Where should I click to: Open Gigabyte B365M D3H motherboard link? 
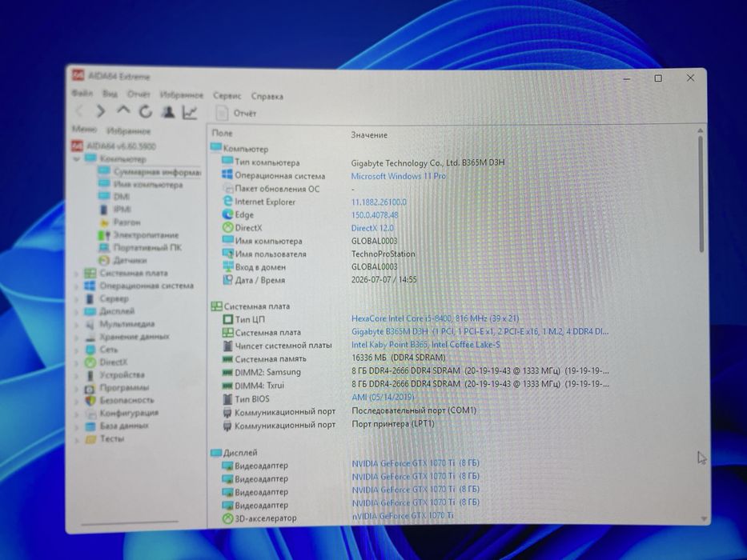pos(480,331)
